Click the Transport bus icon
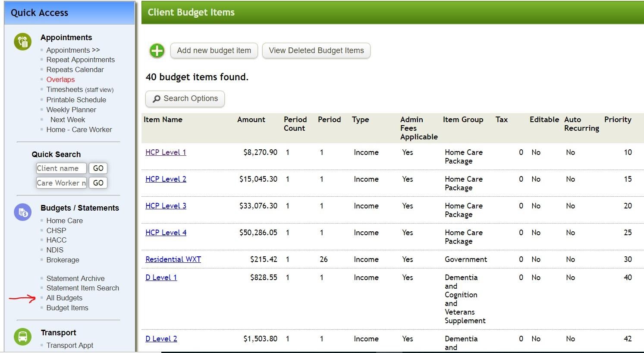Image resolution: width=644 pixels, height=353 pixels. click(x=22, y=337)
